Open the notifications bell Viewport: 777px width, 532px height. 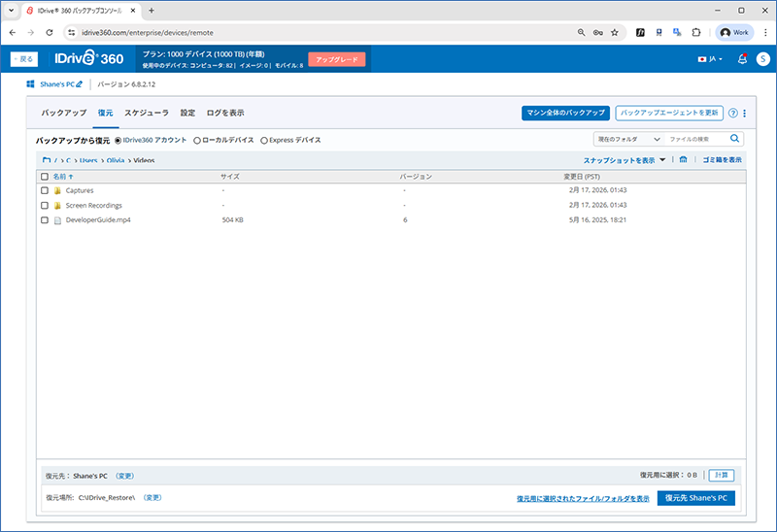coord(742,59)
